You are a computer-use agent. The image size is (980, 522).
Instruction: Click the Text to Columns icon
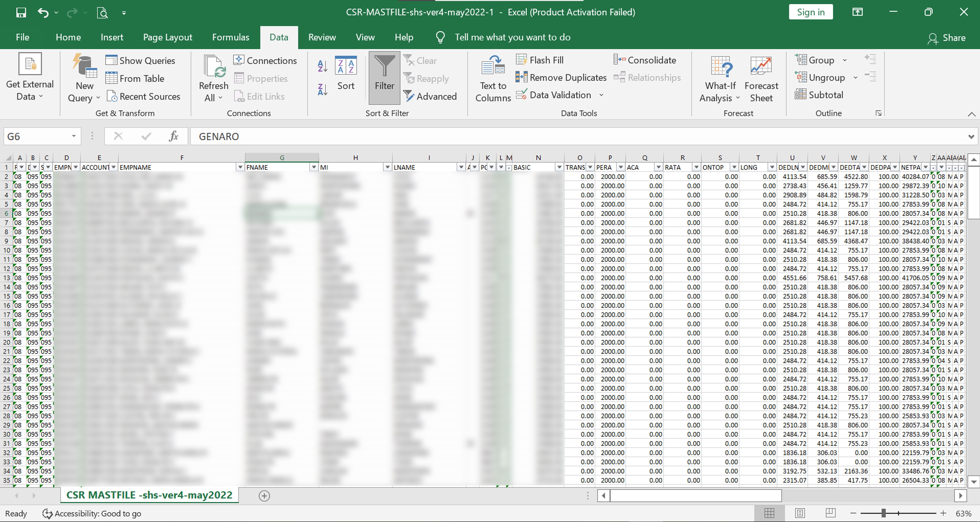coord(493,78)
